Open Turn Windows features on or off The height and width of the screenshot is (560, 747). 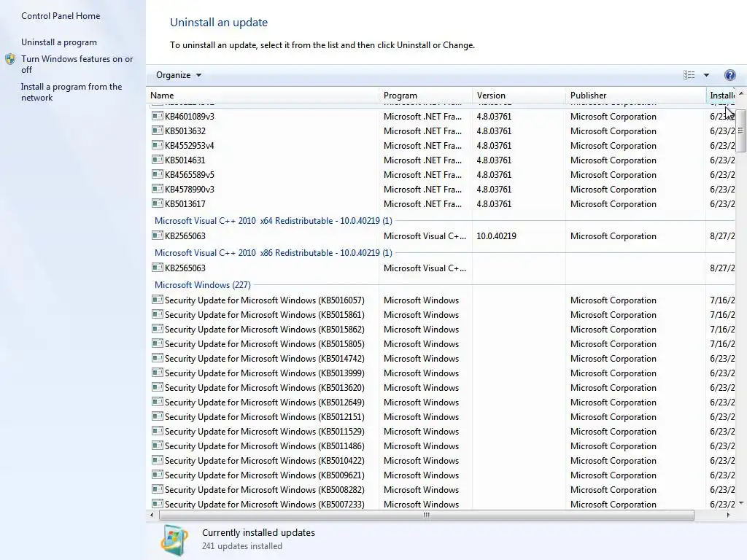[x=77, y=64]
